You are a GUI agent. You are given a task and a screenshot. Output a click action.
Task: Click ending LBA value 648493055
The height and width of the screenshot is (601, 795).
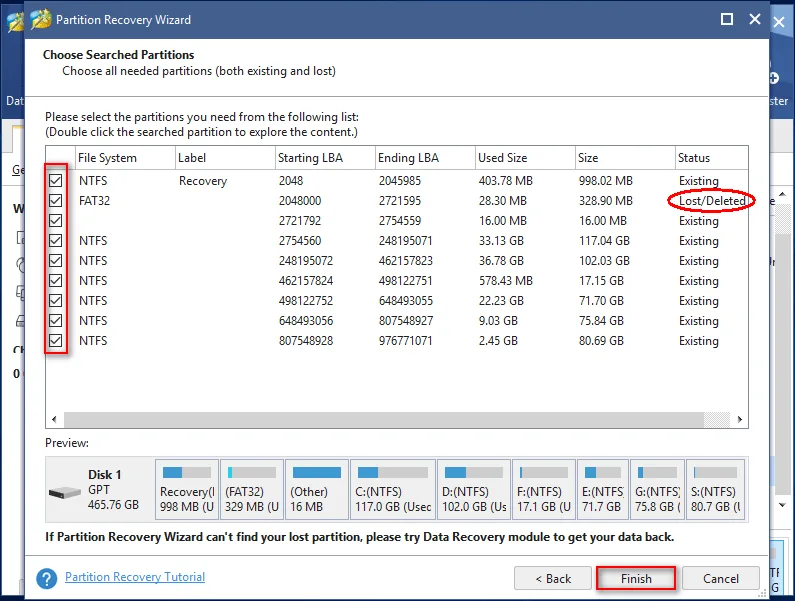click(x=406, y=301)
